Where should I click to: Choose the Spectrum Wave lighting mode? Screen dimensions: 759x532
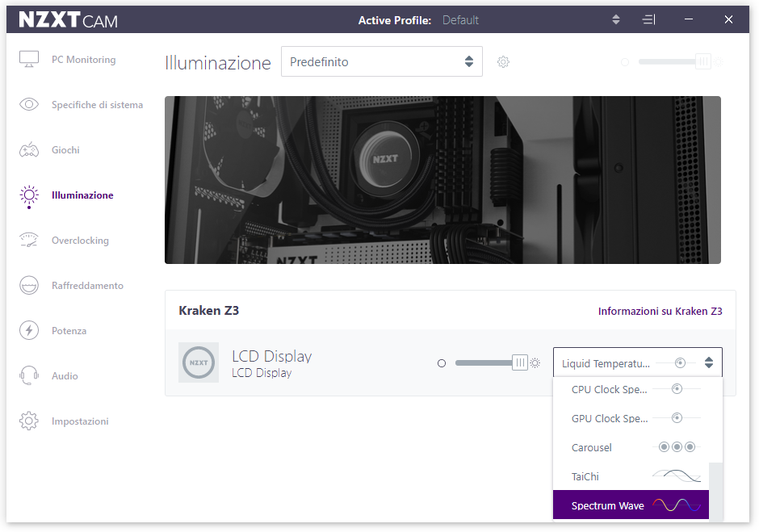[x=631, y=505]
